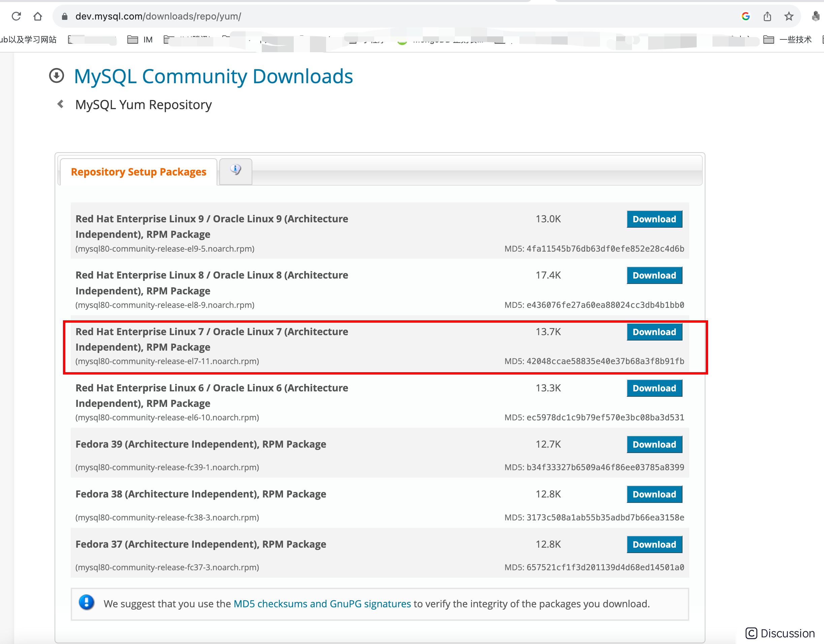This screenshot has height=644, width=824.
Task: Open the IM bookmarks folder
Action: (x=140, y=40)
